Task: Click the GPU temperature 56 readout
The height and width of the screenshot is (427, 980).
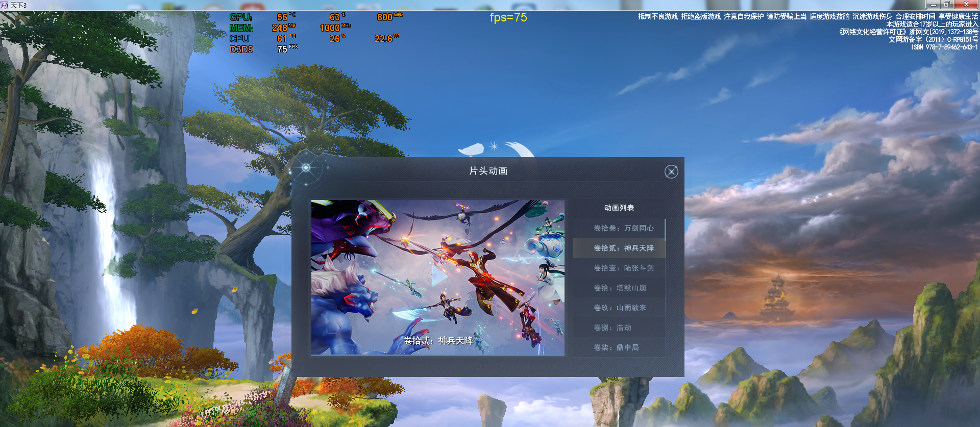Action: [286, 17]
